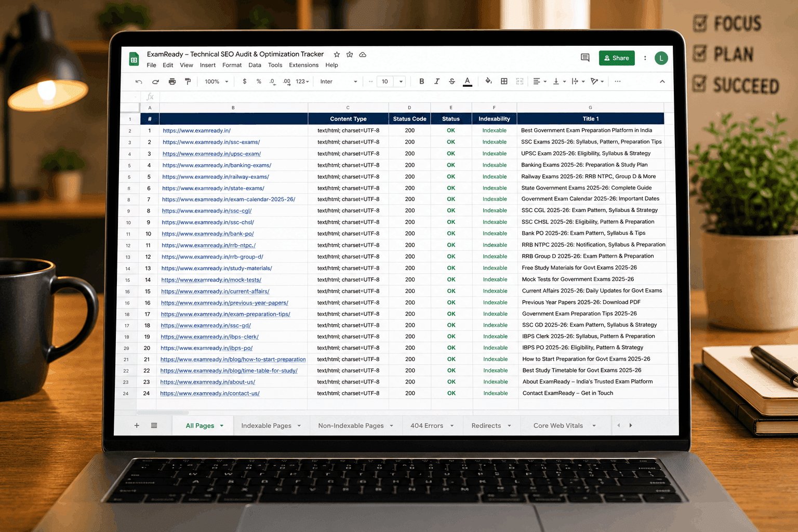
Task: Click the green Share button
Action: pyautogui.click(x=617, y=58)
